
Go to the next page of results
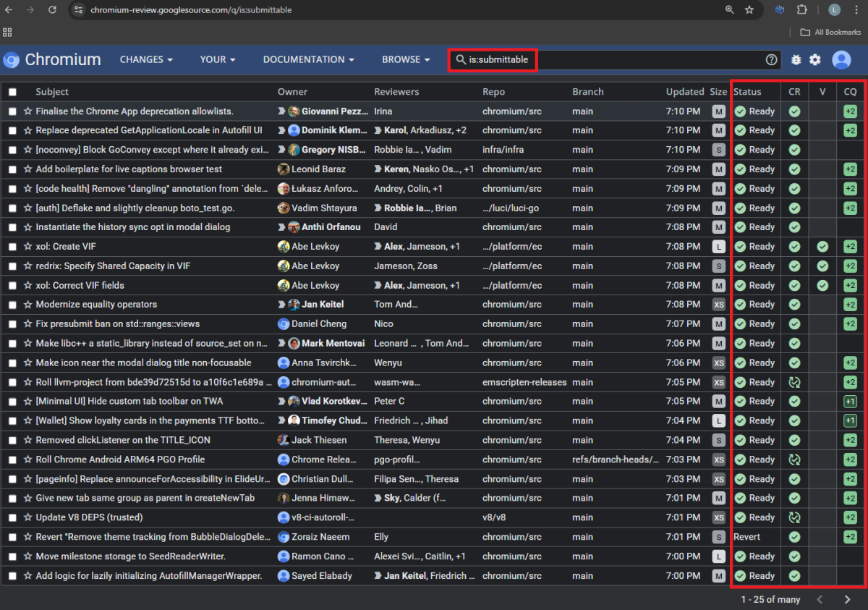[847, 599]
